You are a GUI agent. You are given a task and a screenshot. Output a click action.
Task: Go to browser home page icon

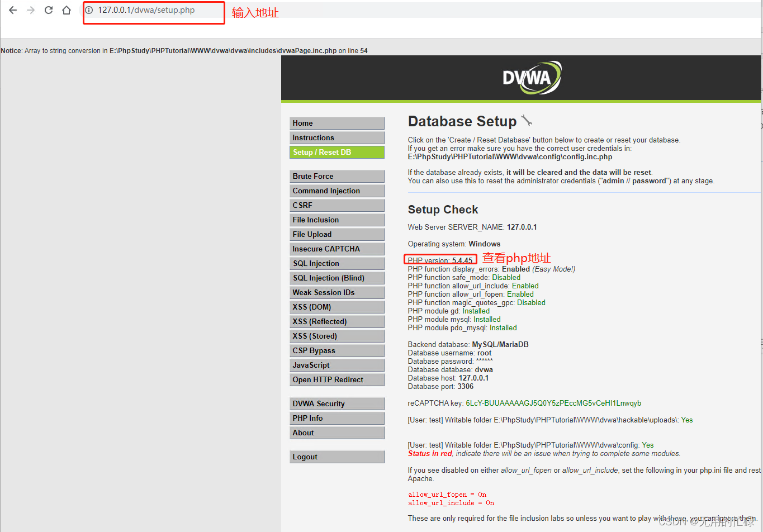[x=67, y=10]
